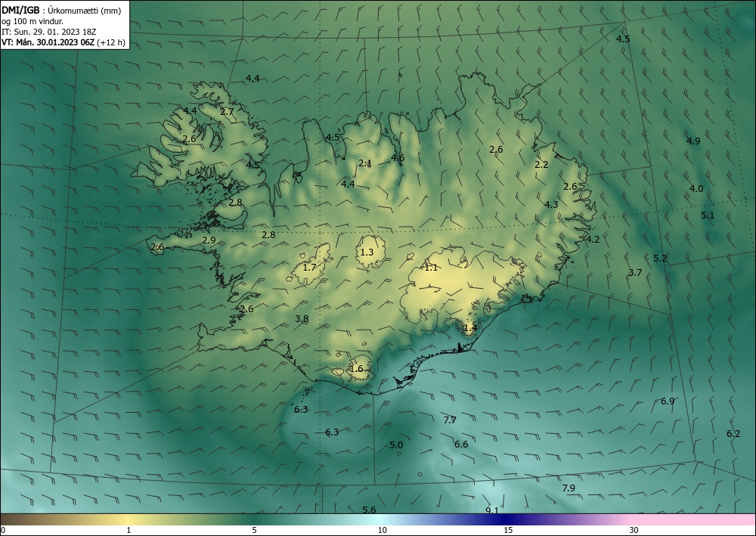The image size is (756, 536).
Task: Click the 5.2 value on the map
Action: point(660,259)
